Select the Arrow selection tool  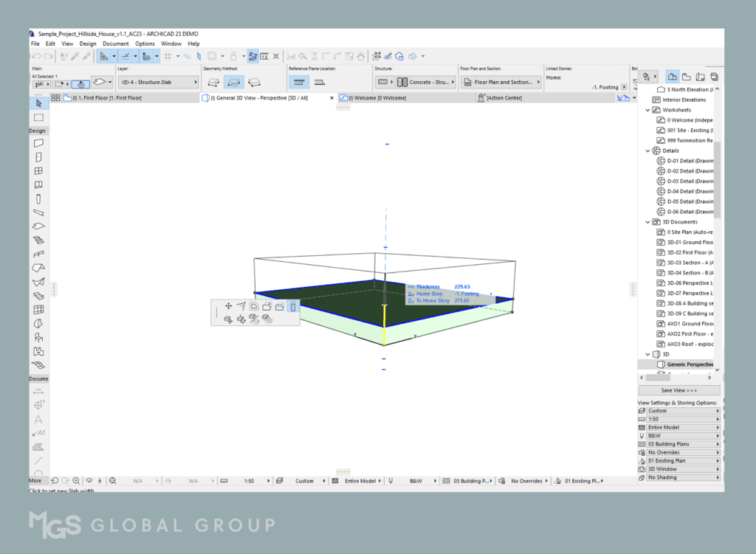[x=38, y=103]
